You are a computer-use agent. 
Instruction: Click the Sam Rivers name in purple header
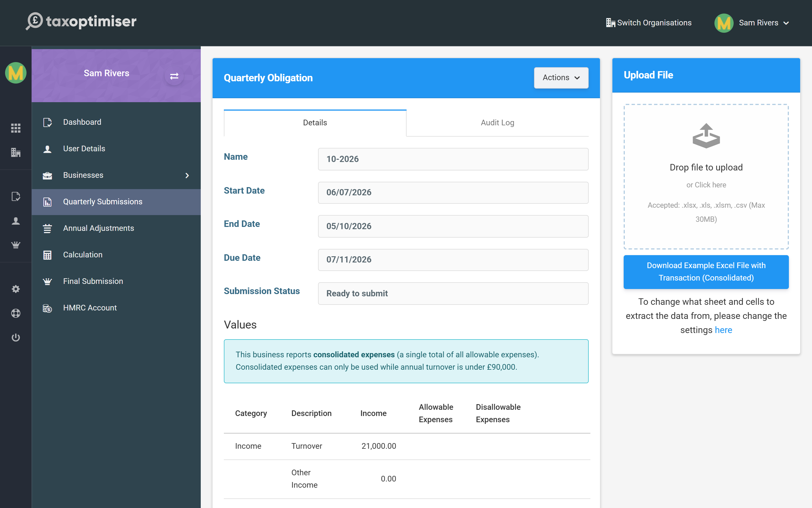(106, 73)
